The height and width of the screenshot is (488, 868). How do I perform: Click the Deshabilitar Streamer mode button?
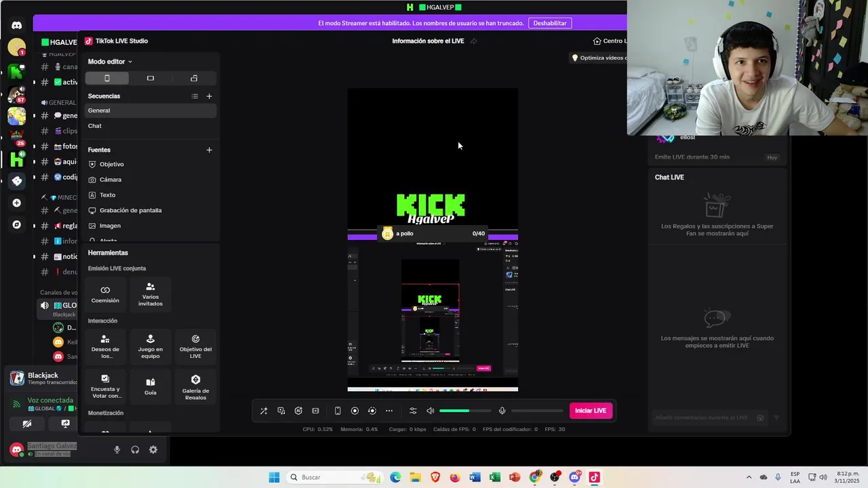tap(550, 23)
